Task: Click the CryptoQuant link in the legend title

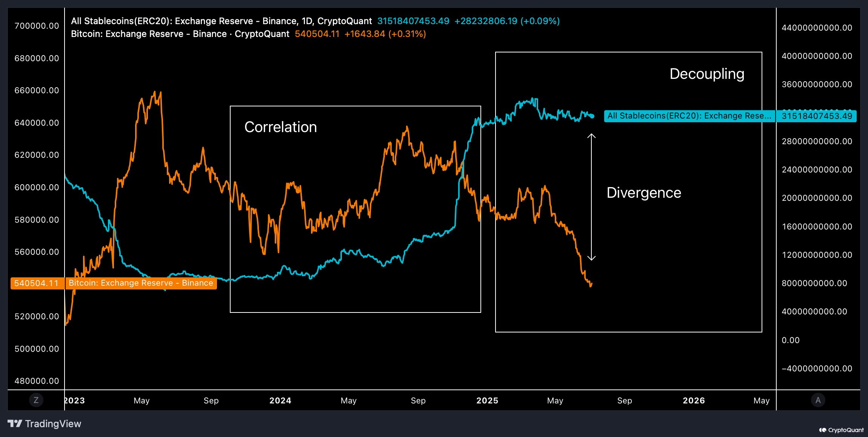Action: 345,21
